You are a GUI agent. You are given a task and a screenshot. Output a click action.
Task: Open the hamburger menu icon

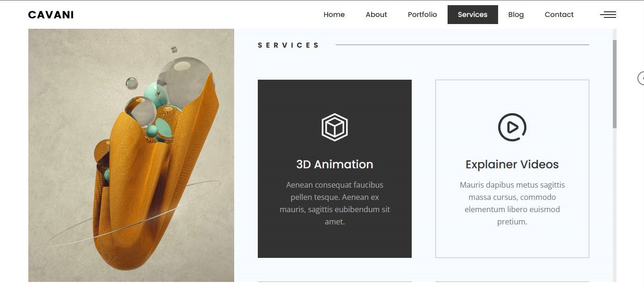point(608,15)
